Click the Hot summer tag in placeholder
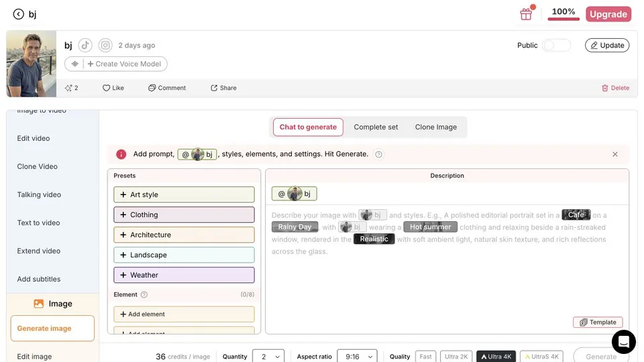 click(431, 227)
